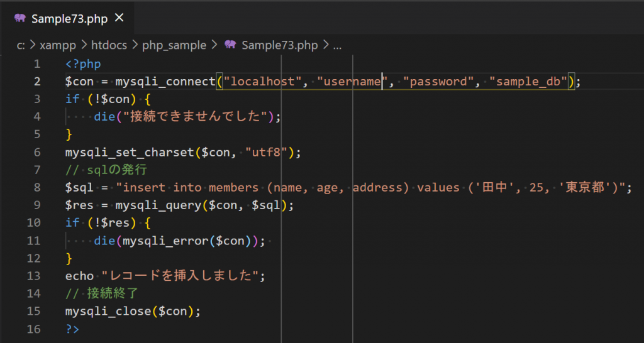Image resolution: width=644 pixels, height=343 pixels.
Task: Click the "sample_db" string argument
Action: click(x=528, y=81)
